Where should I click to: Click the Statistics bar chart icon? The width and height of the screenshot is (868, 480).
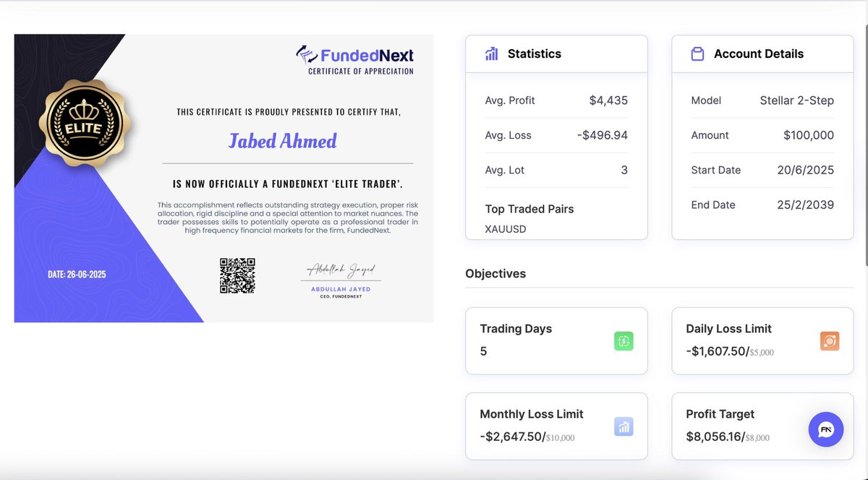click(491, 53)
